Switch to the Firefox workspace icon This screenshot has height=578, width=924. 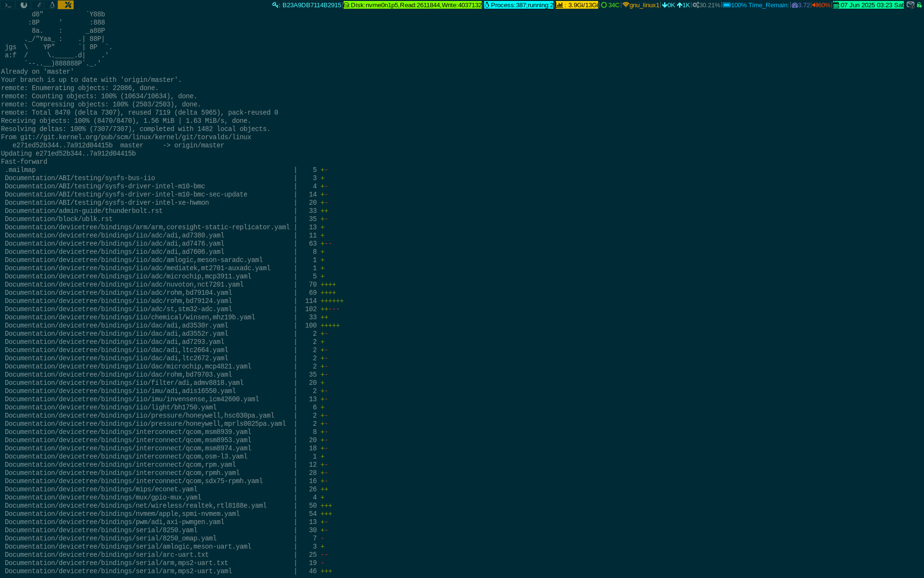pyautogui.click(x=24, y=5)
